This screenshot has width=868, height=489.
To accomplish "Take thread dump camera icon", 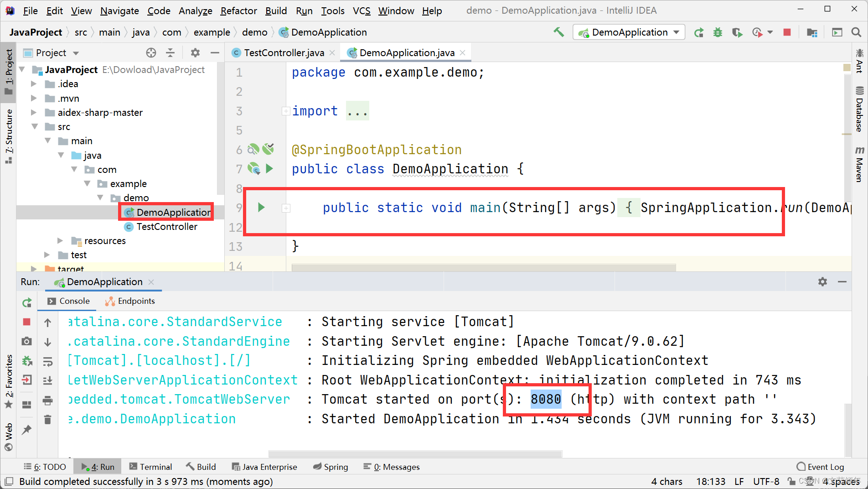I will tap(27, 341).
